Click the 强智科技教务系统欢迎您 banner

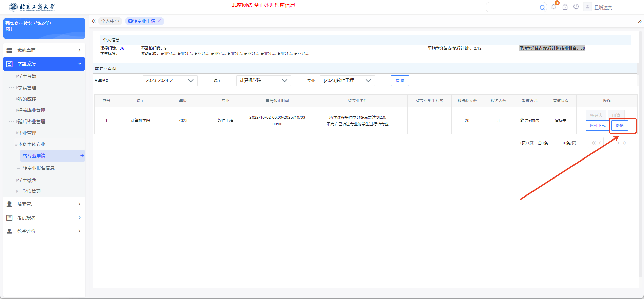click(x=44, y=29)
